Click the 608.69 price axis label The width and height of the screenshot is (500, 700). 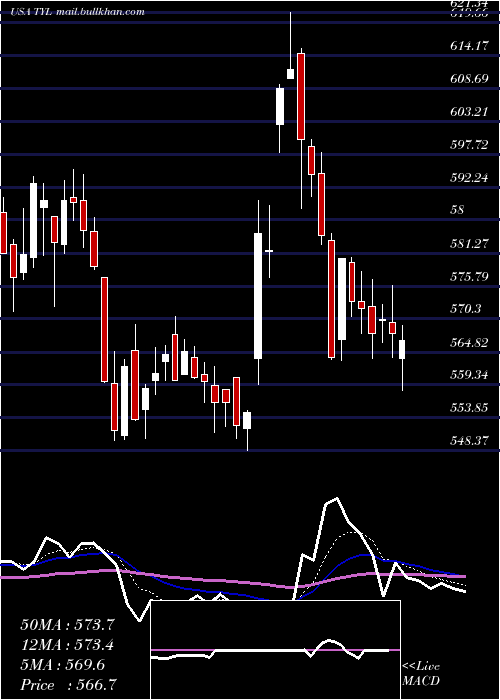(469, 79)
